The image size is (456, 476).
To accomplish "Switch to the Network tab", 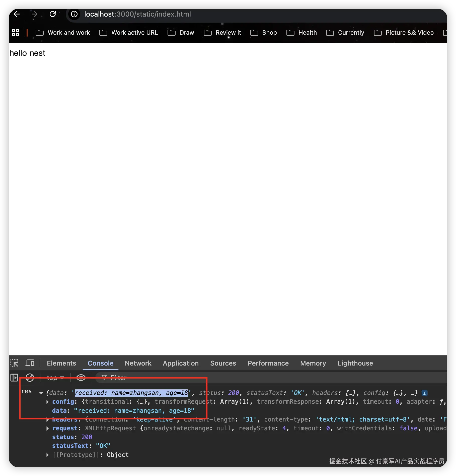I will 138,363.
